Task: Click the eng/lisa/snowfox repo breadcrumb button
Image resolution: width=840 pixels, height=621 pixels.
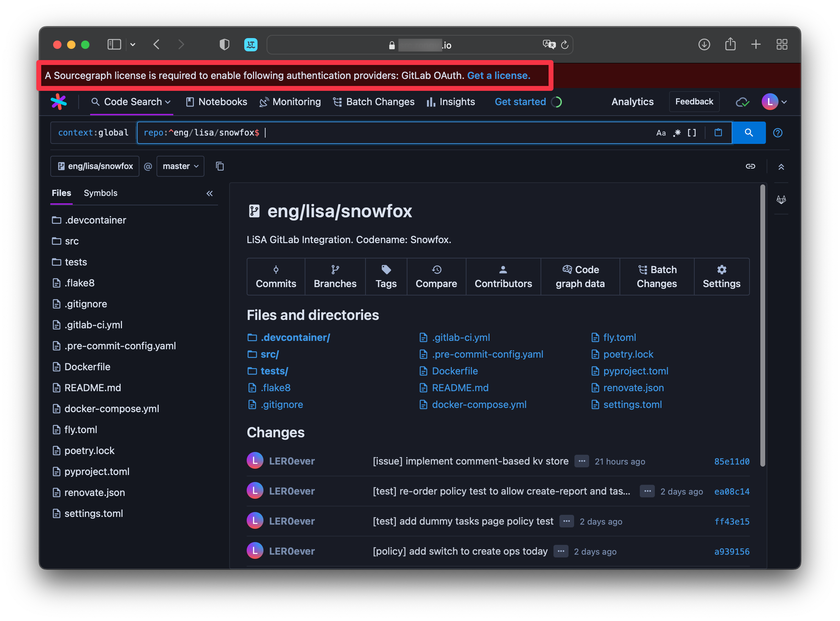Action: click(95, 166)
